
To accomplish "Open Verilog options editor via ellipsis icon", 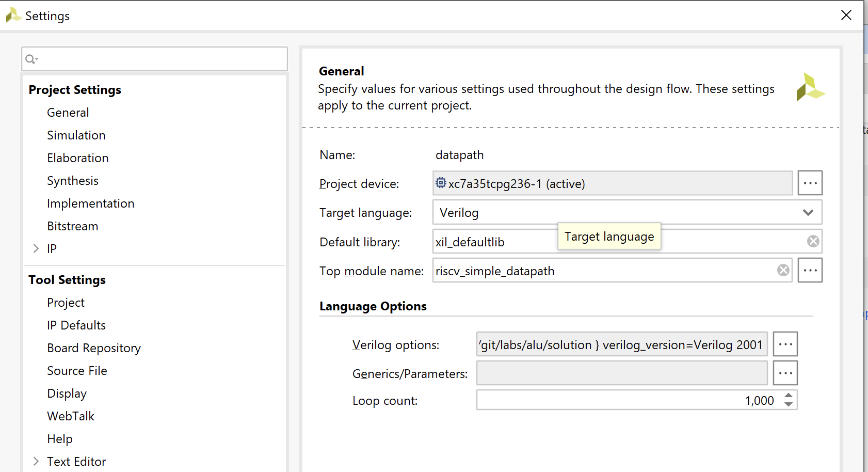I will point(785,344).
